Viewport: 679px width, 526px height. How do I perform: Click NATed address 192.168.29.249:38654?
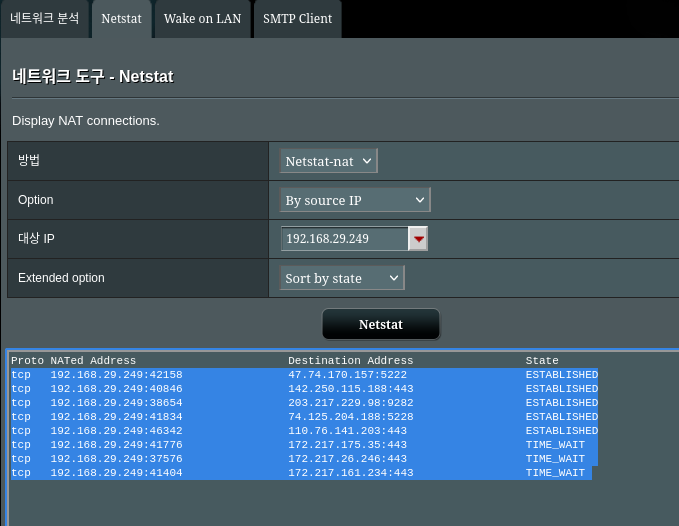click(116, 403)
